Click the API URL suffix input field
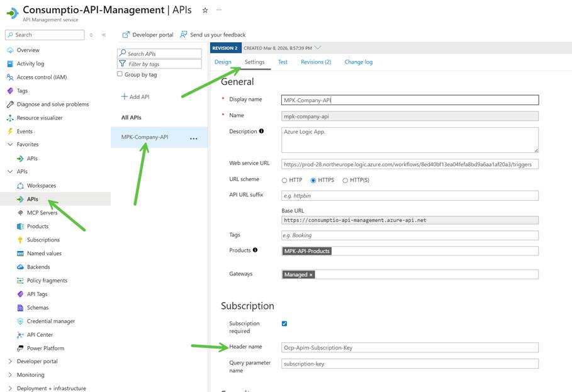This screenshot has width=572, height=392. 410,196
